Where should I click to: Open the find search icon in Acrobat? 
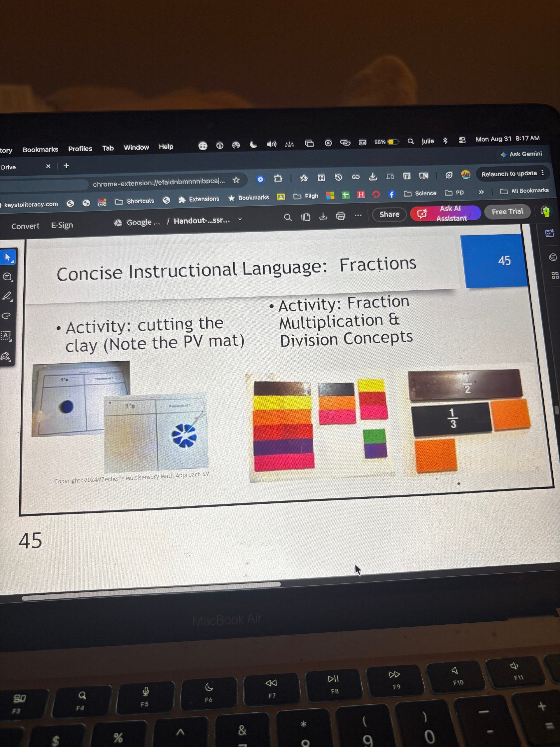pyautogui.click(x=288, y=217)
